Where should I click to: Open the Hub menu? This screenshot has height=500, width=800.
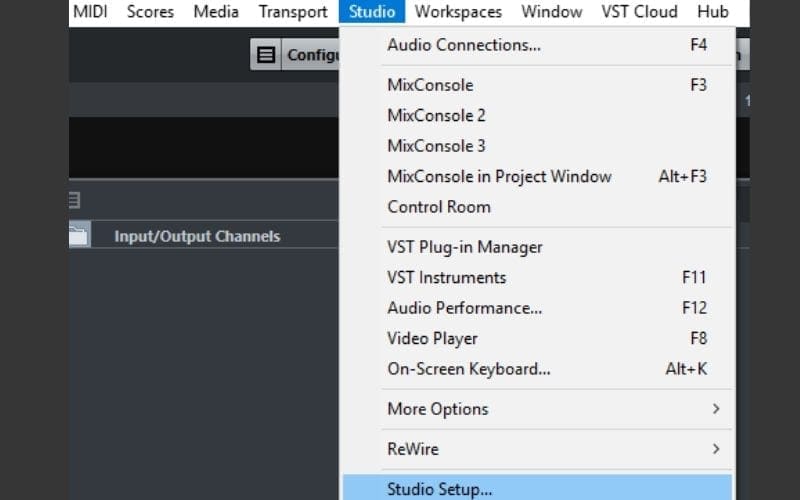pyautogui.click(x=713, y=11)
